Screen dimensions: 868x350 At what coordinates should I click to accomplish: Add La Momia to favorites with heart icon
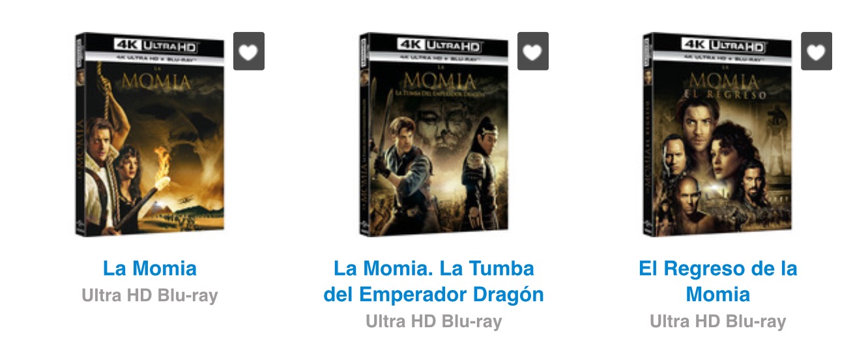coord(249,51)
